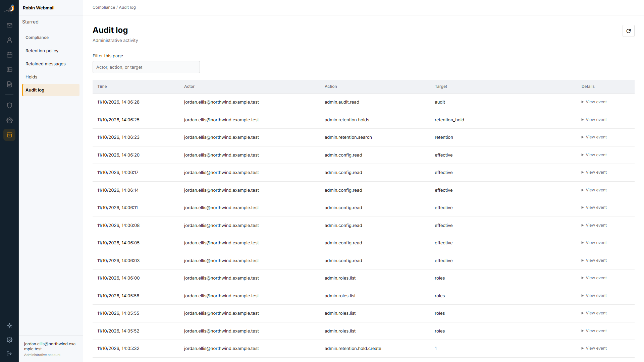Open the Retained messages page
The image size is (644, 362).
coord(51,64)
